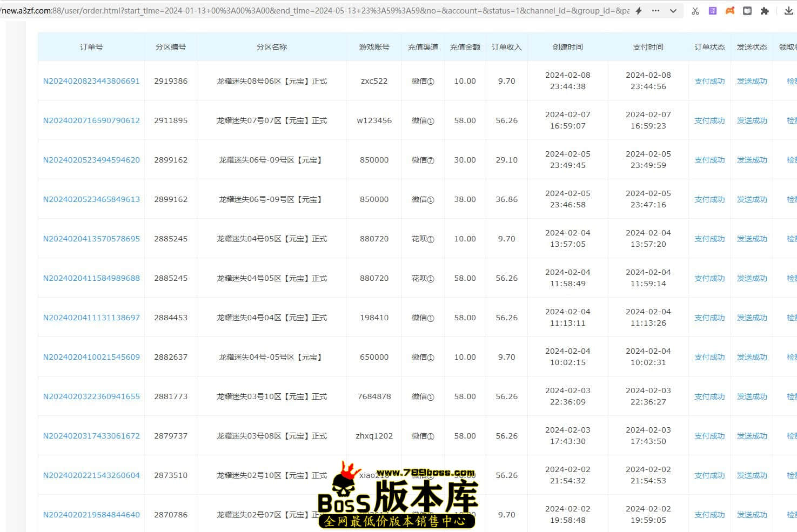Open the Dark Reader extension icon
The width and height of the screenshot is (797, 532).
point(747,10)
